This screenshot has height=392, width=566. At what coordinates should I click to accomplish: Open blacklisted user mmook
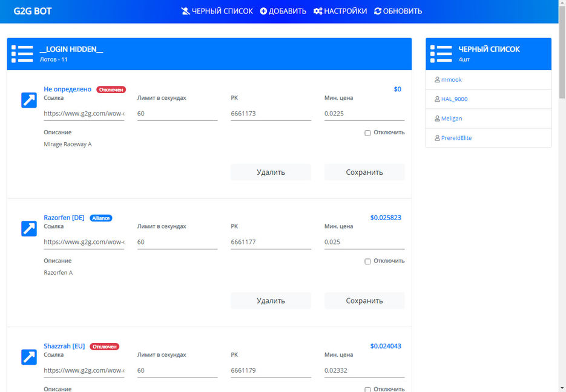pyautogui.click(x=451, y=80)
